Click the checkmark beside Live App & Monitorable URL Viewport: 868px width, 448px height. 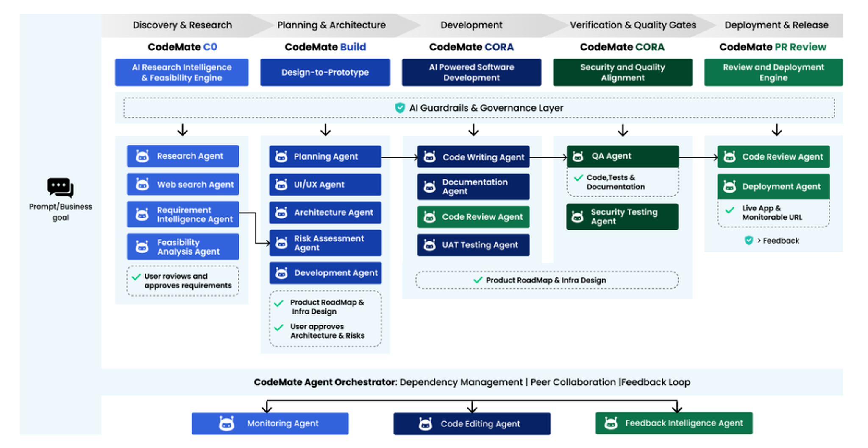point(730,210)
